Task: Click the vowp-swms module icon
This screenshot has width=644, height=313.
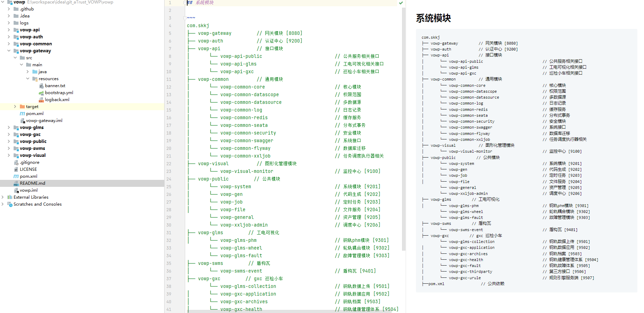Action: pos(16,148)
